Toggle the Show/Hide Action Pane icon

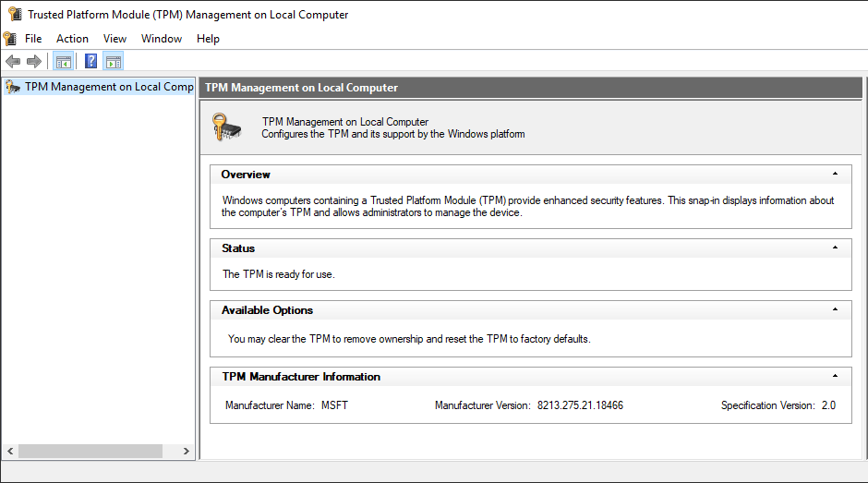pyautogui.click(x=114, y=62)
